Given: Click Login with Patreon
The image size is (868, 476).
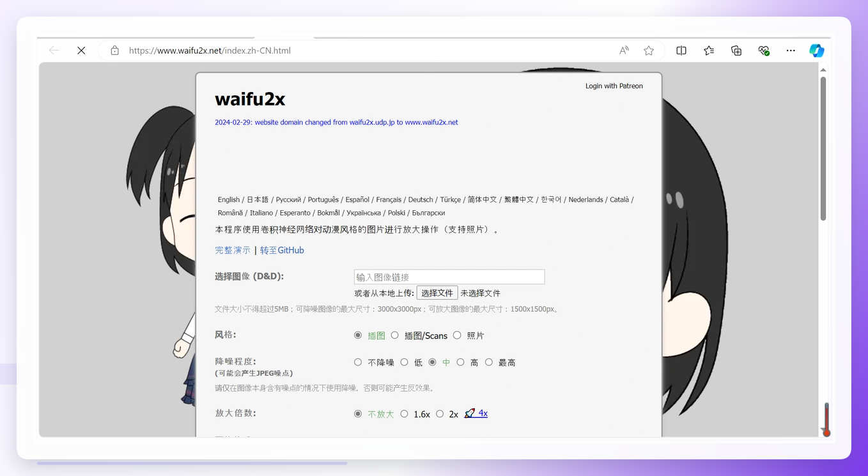Looking at the screenshot, I should pyautogui.click(x=614, y=86).
